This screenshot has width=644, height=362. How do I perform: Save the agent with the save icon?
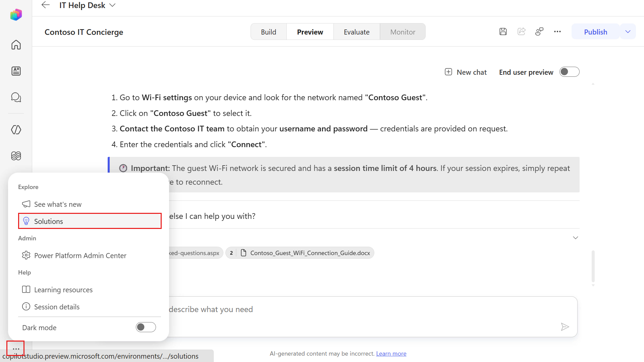pyautogui.click(x=503, y=32)
